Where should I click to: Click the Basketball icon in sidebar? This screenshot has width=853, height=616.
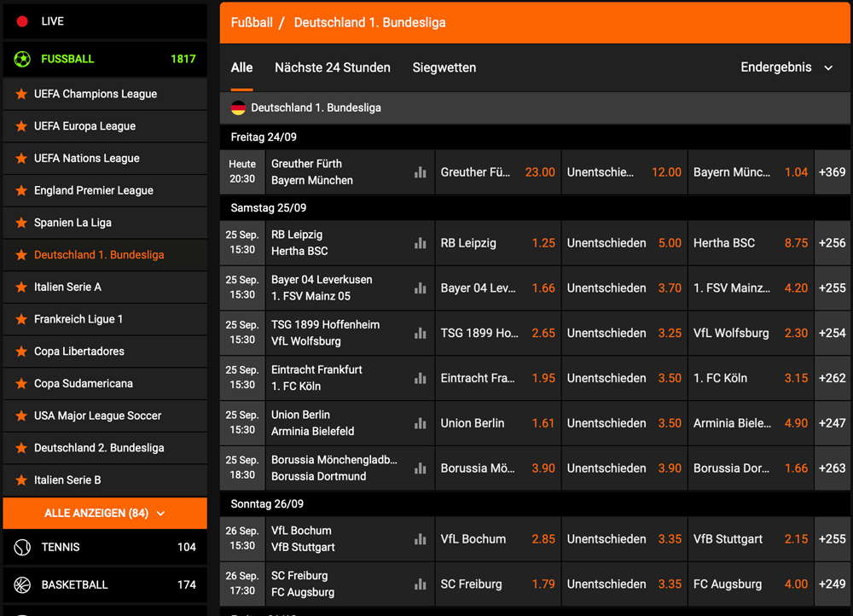pos(22,584)
